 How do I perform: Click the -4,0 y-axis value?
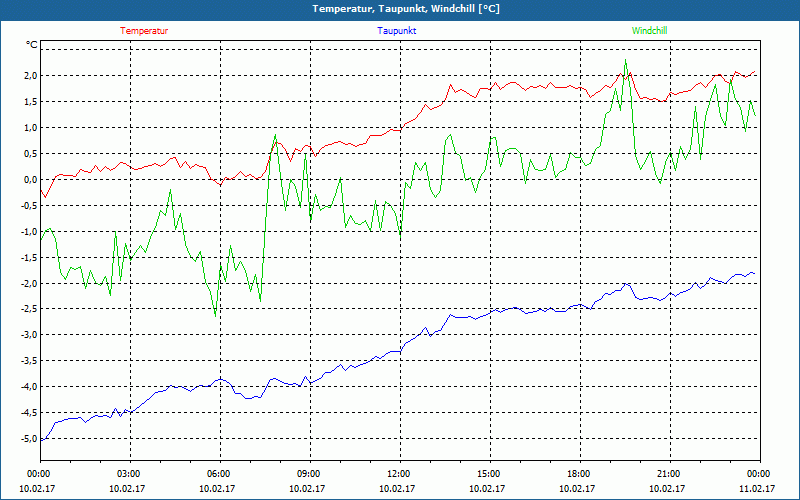coord(30,387)
